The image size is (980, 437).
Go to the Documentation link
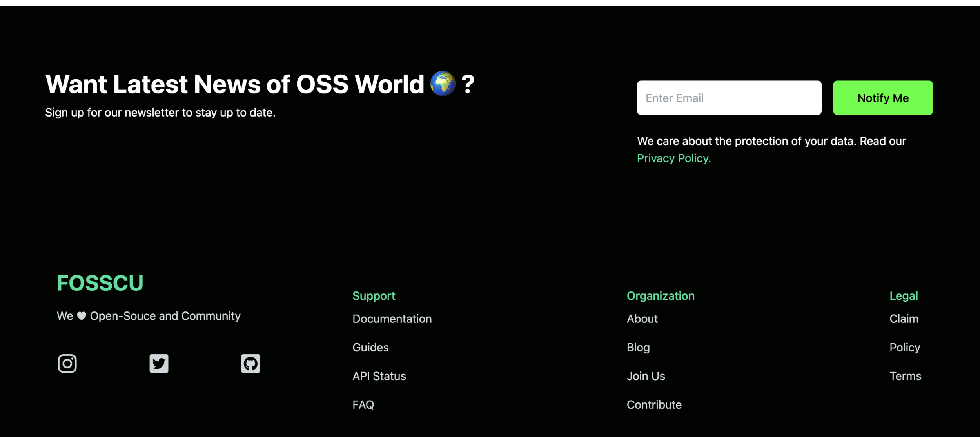392,319
